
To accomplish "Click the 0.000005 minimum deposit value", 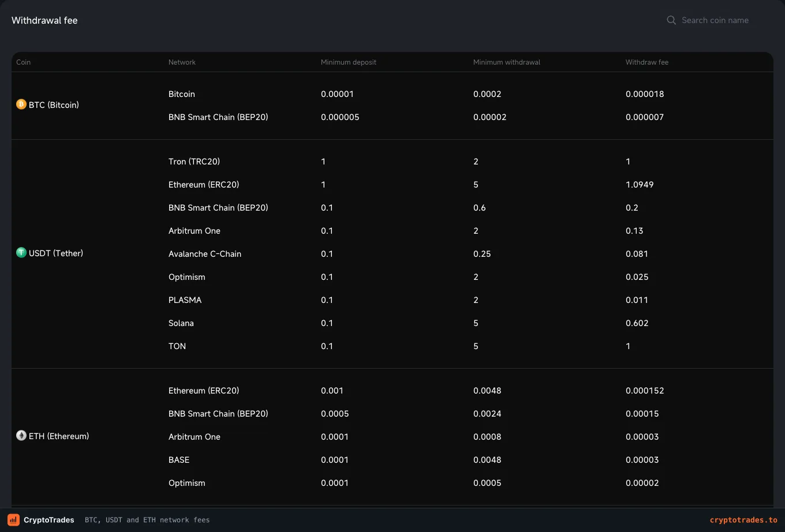I will [x=340, y=117].
